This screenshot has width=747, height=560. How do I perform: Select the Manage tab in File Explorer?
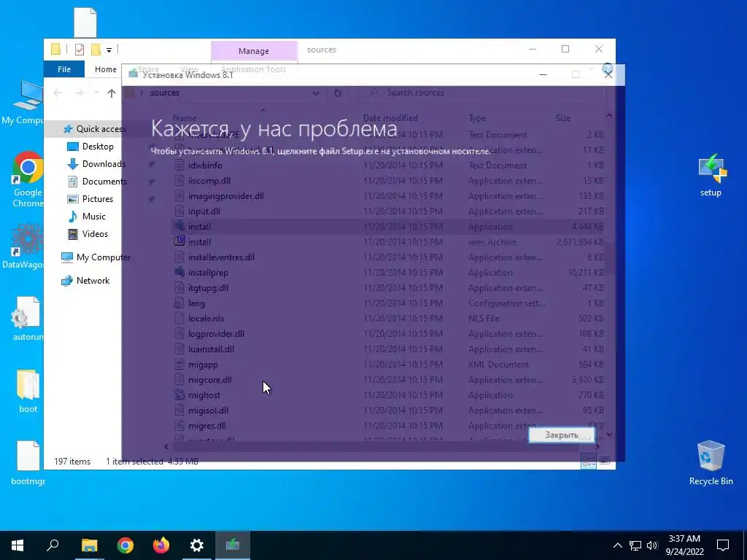click(x=254, y=50)
